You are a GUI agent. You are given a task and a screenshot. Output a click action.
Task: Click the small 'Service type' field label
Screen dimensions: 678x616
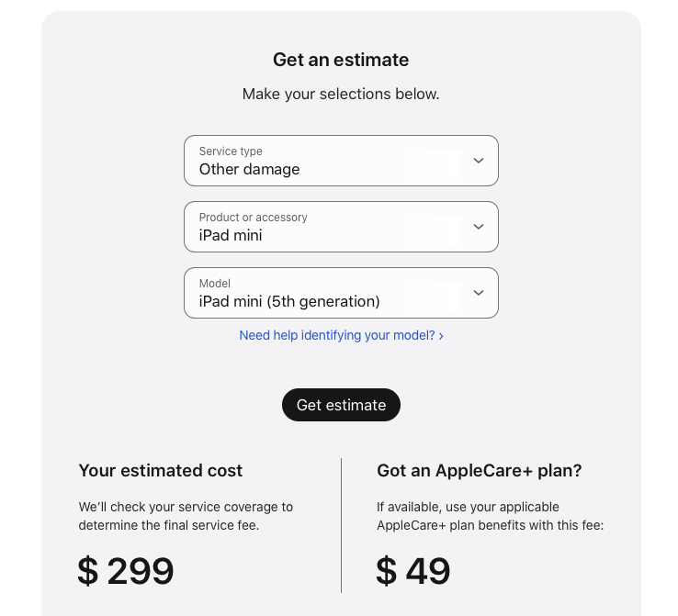pos(231,151)
